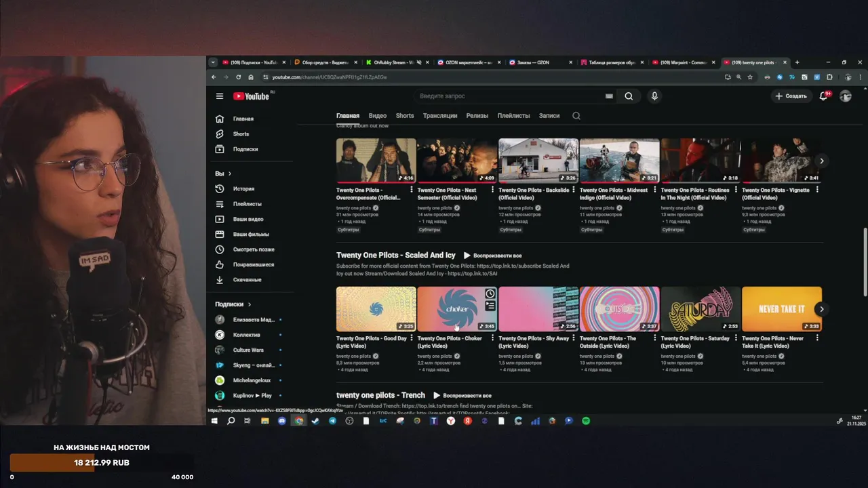
Task: Show next videos in Scaled And Icy row
Action: pos(821,309)
